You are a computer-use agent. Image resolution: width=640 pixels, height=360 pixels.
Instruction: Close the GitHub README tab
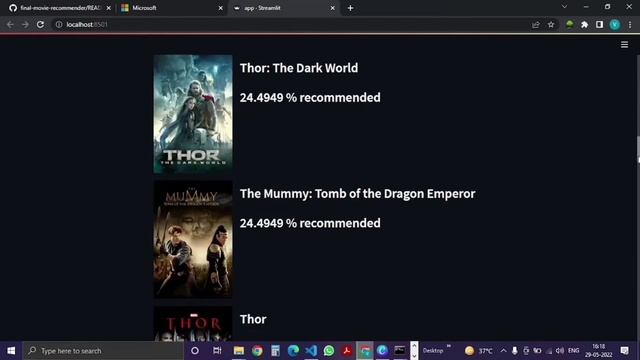[109, 8]
